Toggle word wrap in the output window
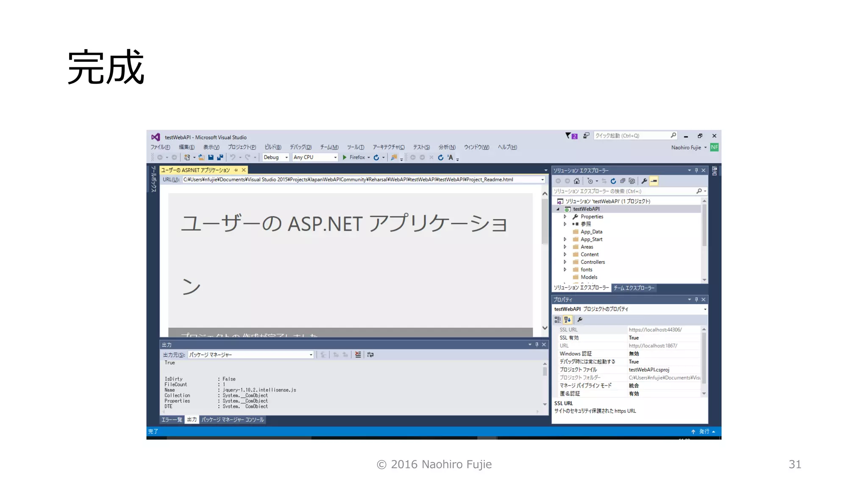Screen dimensions: 868x488 (x=370, y=355)
